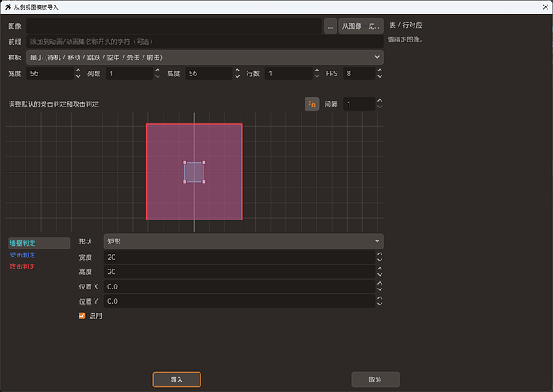This screenshot has width=553, height=392.
Task: Click the top-right handle of the small collision box
Action: point(204,162)
